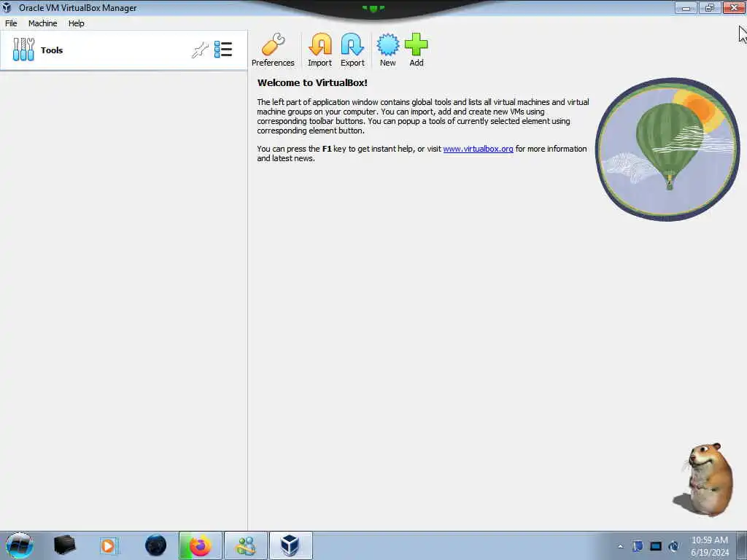The width and height of the screenshot is (747, 560).
Task: Pin the Tools pane with pin icon
Action: point(200,50)
